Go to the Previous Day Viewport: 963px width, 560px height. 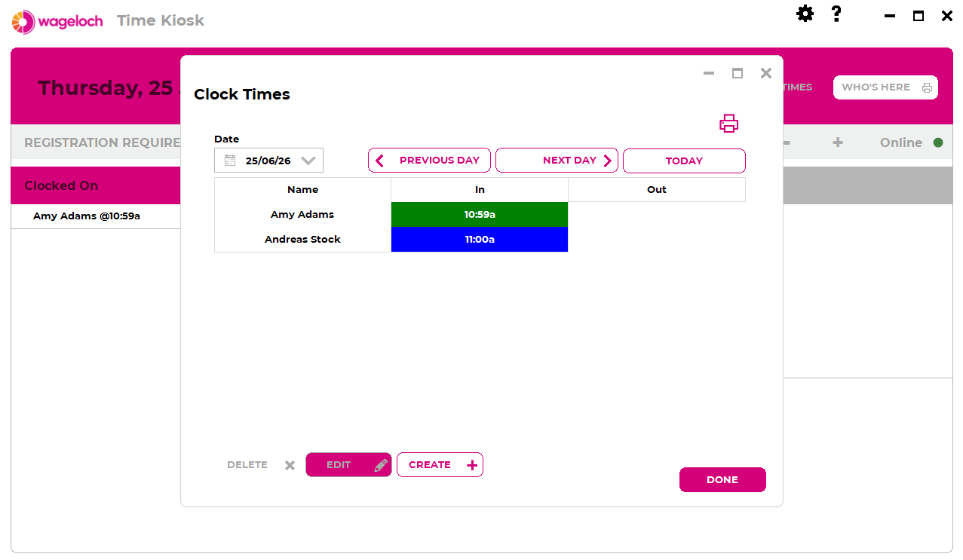point(429,161)
